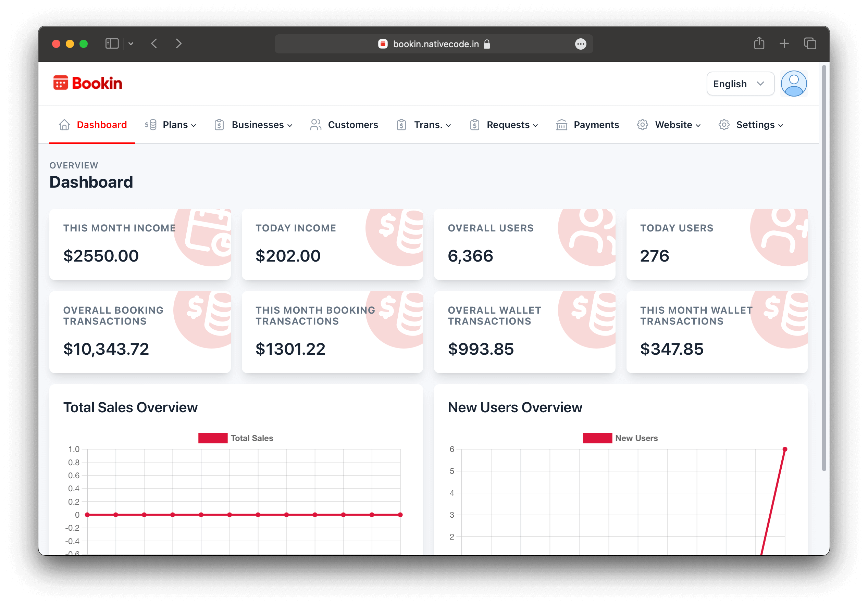Click the Safari sidebar toggle icon
This screenshot has height=606, width=868.
click(x=112, y=44)
